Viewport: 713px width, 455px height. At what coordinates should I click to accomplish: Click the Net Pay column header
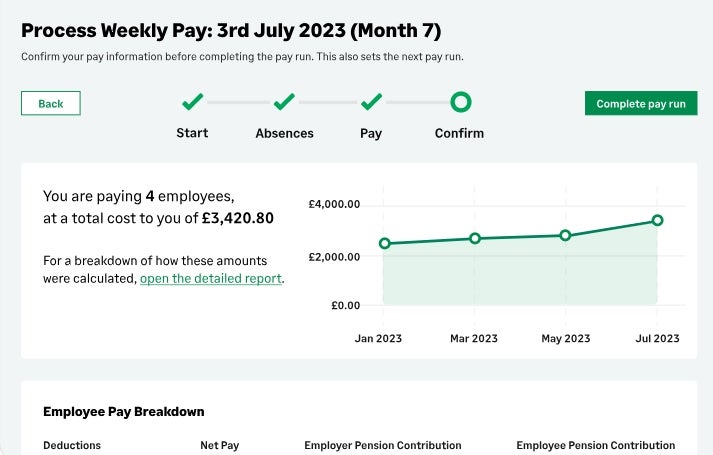coord(219,445)
